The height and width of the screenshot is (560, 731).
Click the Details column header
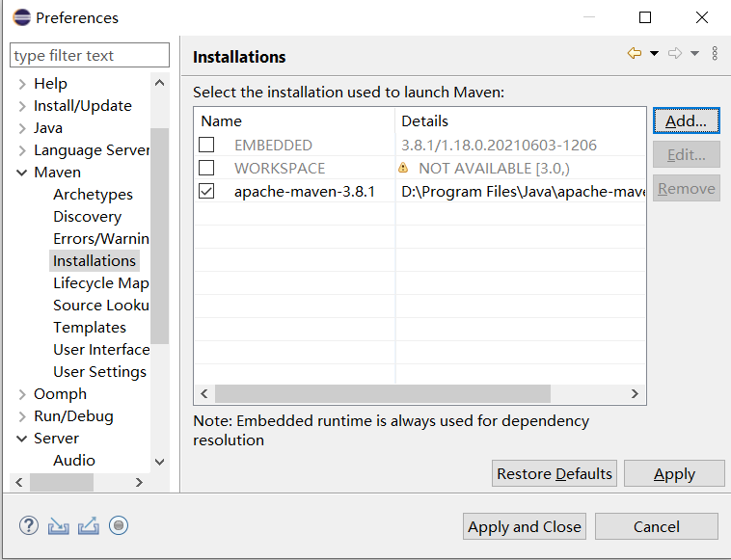point(520,120)
